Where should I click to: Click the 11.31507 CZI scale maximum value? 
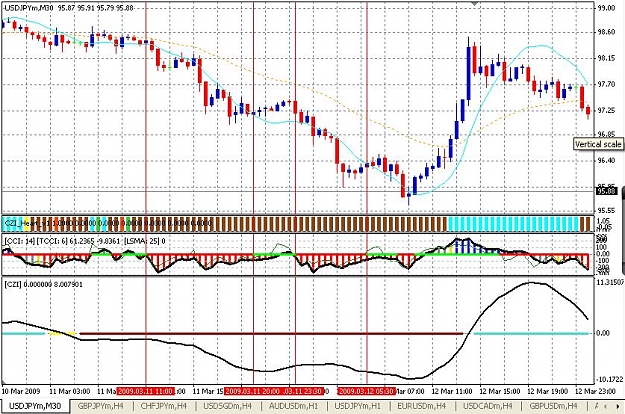point(609,283)
